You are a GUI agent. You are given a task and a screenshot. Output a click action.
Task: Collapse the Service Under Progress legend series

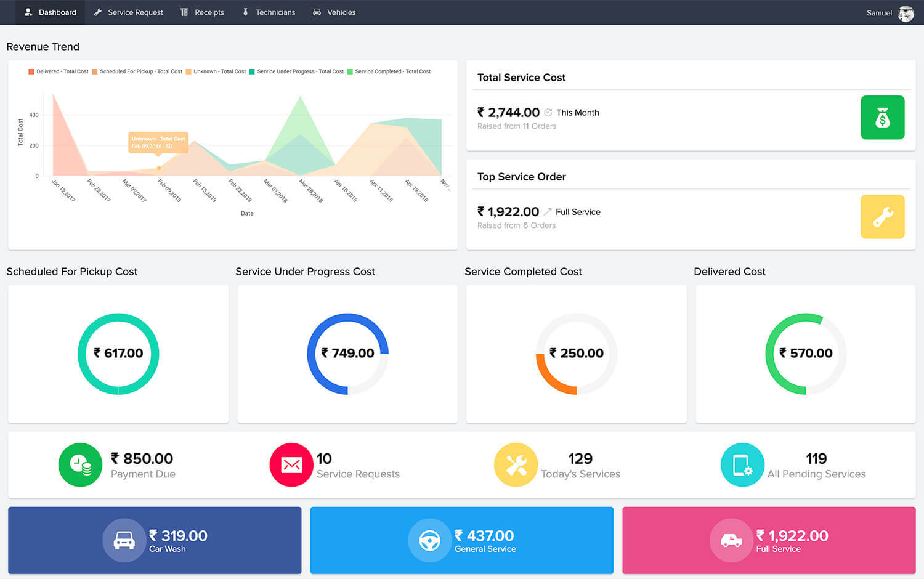point(297,71)
